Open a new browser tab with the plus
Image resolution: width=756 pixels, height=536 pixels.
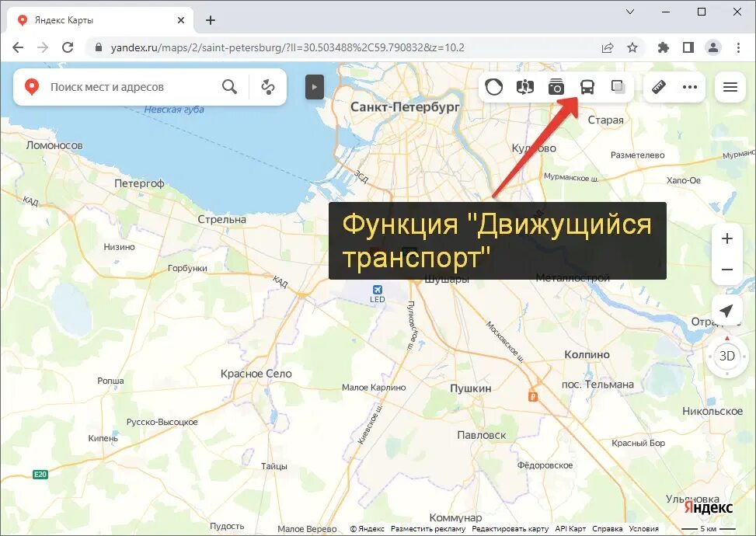210,19
